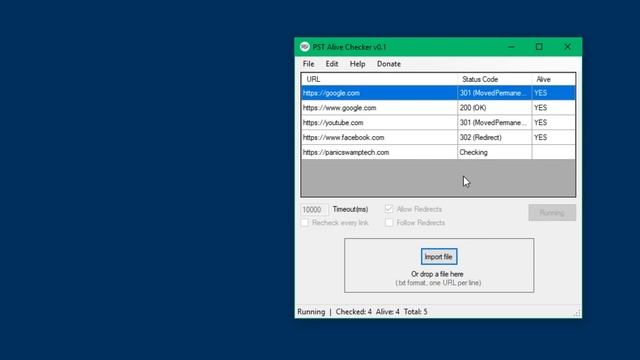Select the https://www.google.com row
Viewport: 640px width, 360px height.
click(x=438, y=108)
